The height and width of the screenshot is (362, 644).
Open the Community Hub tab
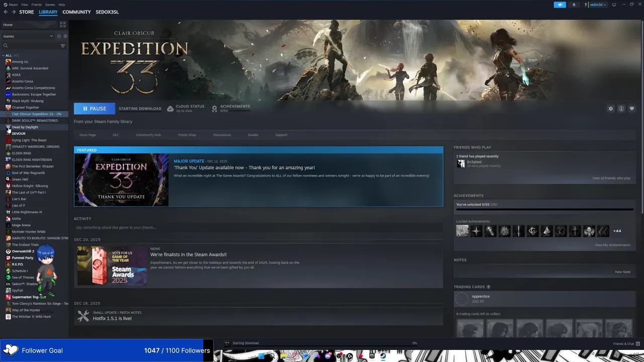tap(148, 135)
